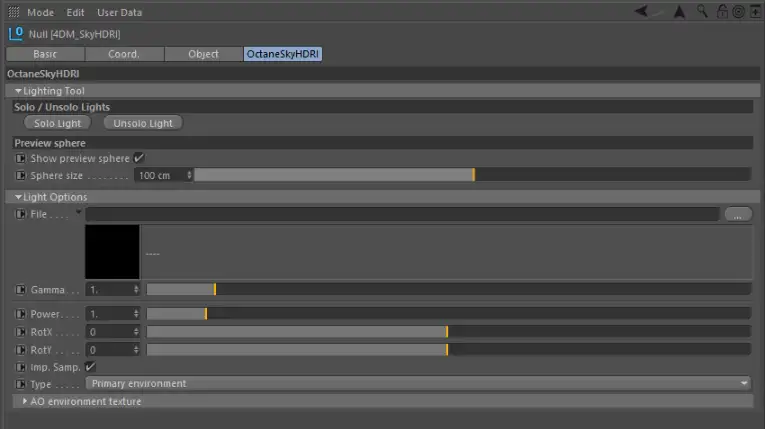Open the Mode menu

[40, 12]
